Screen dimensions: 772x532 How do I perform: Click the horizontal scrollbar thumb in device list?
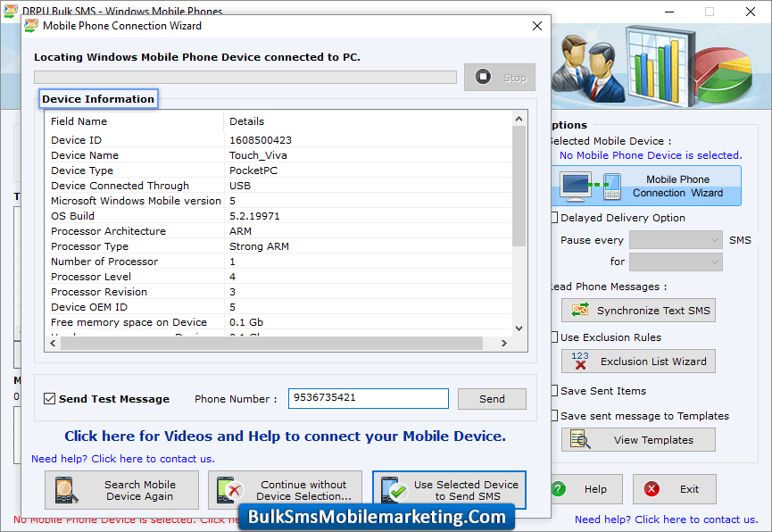coord(272,344)
